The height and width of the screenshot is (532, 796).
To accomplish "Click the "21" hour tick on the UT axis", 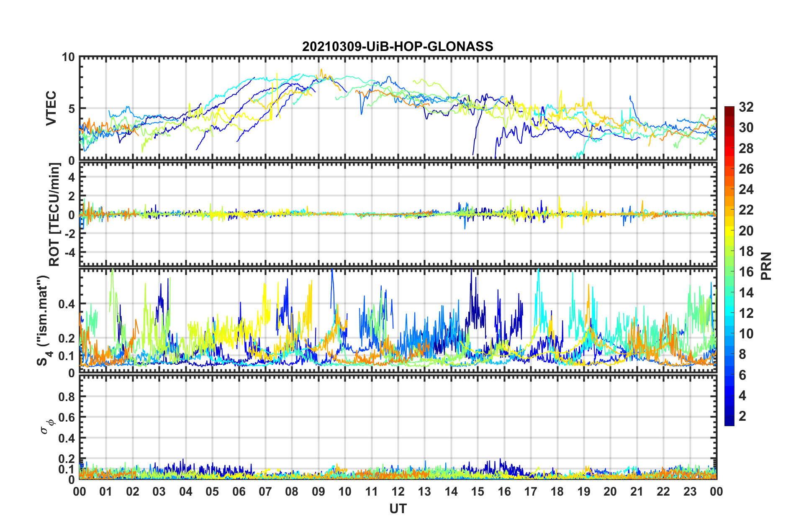I will [x=637, y=492].
